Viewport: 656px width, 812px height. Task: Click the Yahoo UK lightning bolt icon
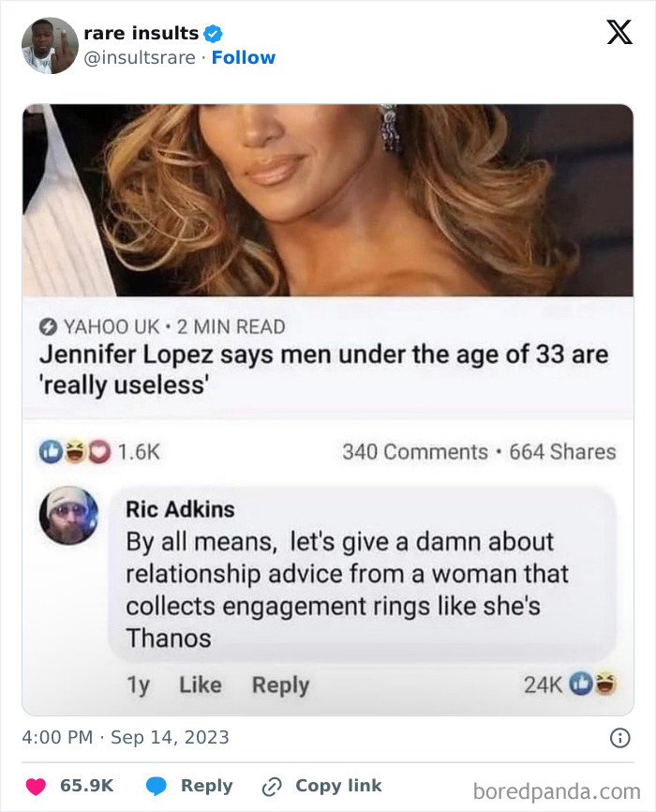(48, 327)
